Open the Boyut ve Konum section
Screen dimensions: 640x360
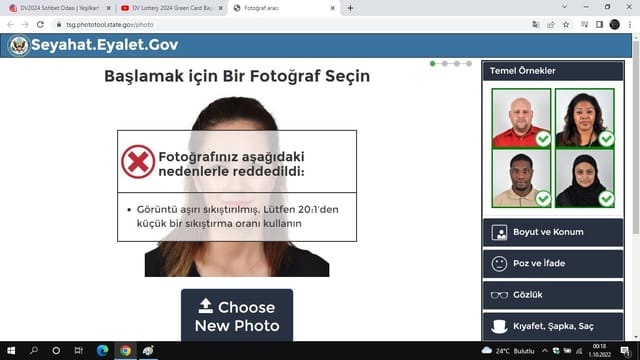coord(553,232)
